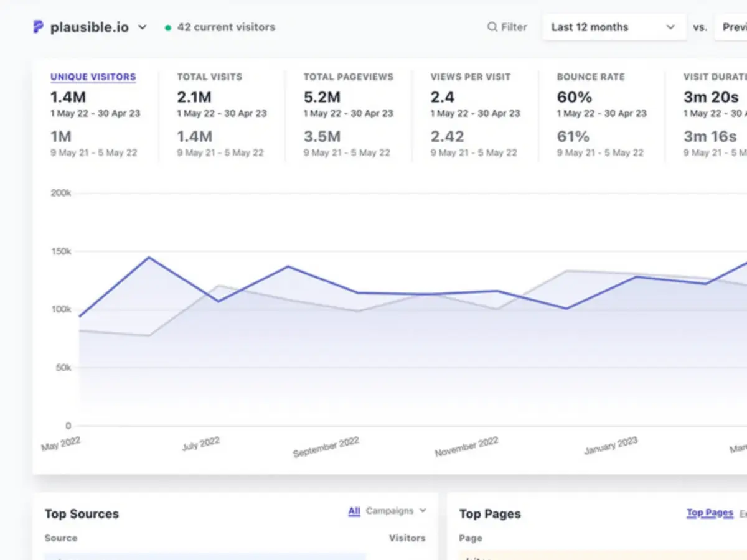Click the 42 current visitors link
The image size is (747, 560).
(226, 27)
